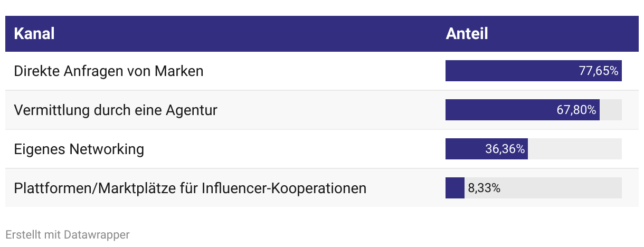
Task: Click the 77,65% value label
Action: 599,71
